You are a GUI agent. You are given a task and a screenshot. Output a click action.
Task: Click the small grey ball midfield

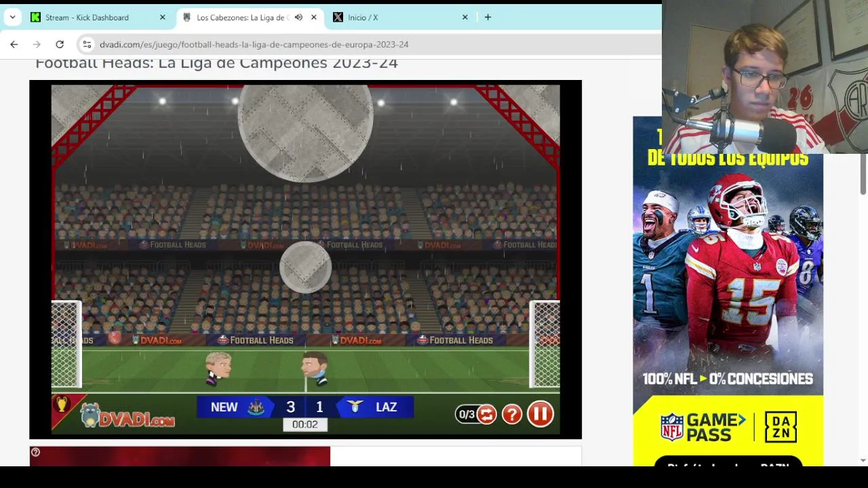coord(305,267)
